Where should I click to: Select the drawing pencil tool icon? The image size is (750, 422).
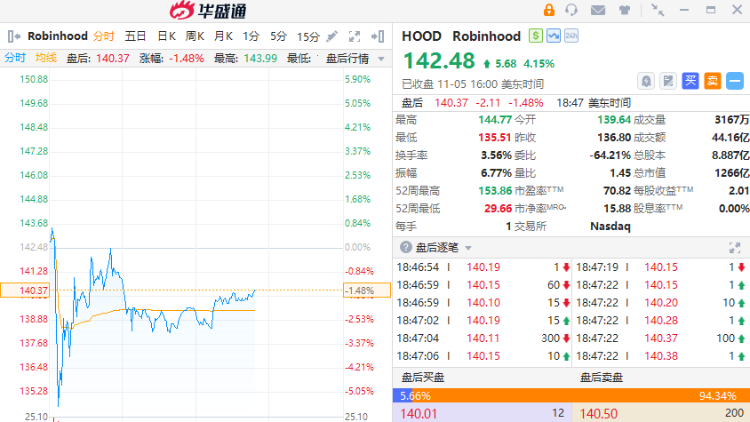[x=331, y=36]
